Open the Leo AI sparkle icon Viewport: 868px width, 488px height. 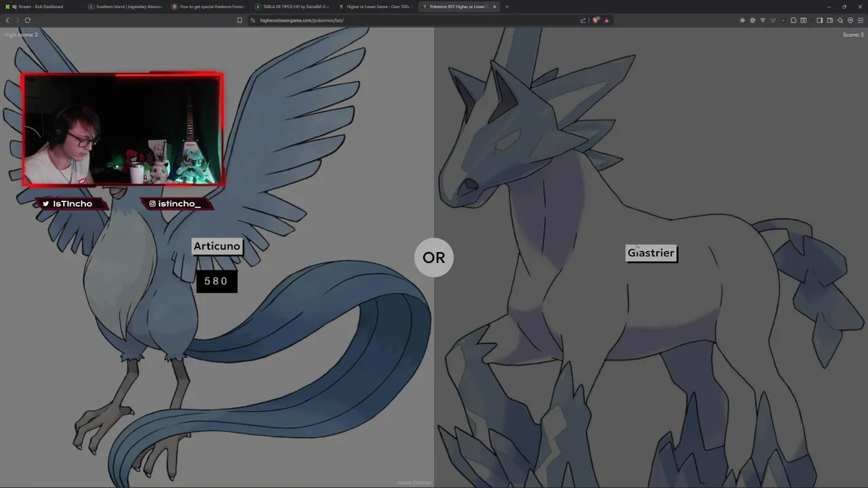pos(840,20)
